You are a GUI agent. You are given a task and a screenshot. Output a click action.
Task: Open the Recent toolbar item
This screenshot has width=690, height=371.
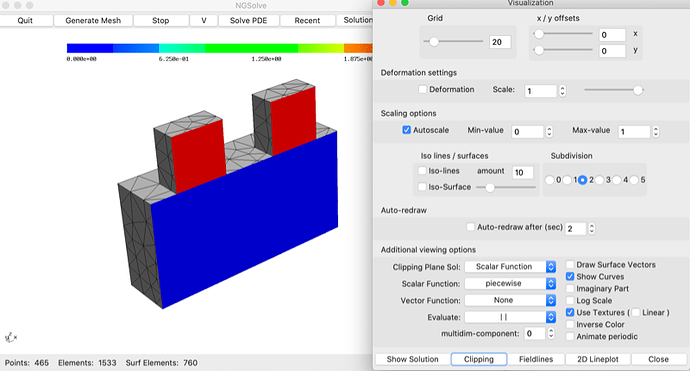[x=307, y=20]
